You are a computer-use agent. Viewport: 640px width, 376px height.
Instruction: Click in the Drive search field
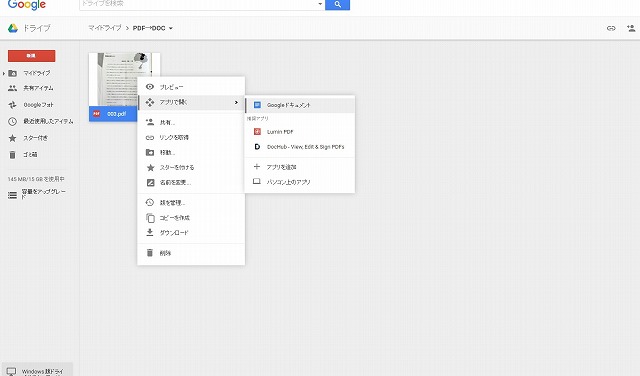click(x=198, y=4)
